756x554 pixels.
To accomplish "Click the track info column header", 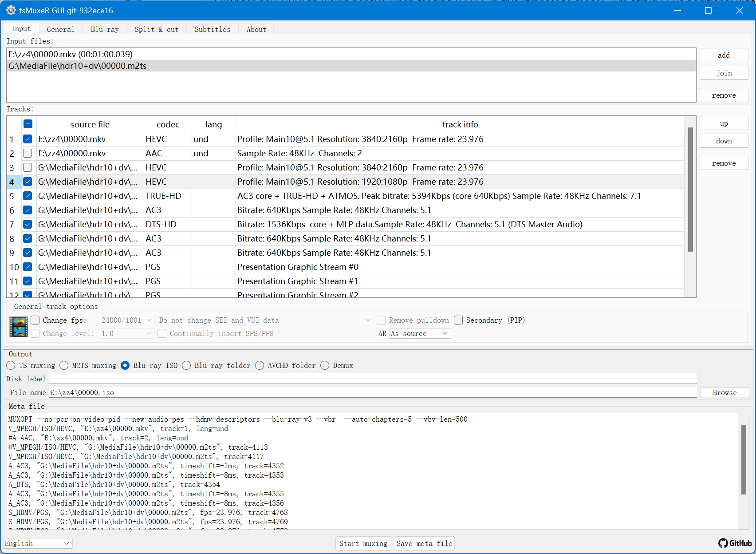I will [460, 124].
